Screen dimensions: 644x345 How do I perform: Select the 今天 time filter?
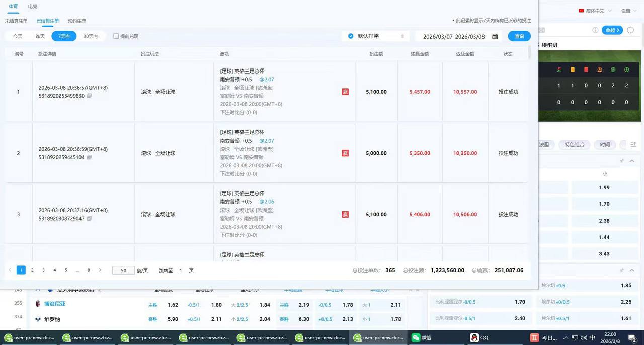pyautogui.click(x=18, y=36)
